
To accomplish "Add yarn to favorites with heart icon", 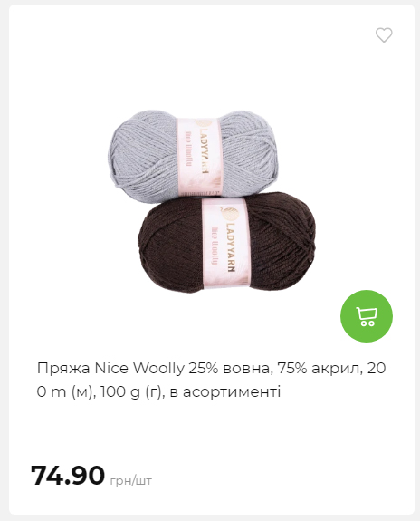I will tap(384, 35).
